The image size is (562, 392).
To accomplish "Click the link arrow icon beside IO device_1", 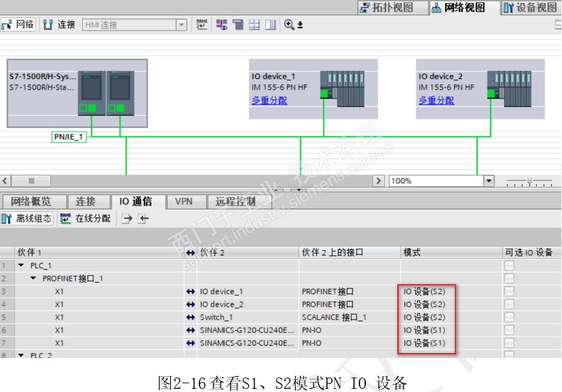I will [190, 291].
